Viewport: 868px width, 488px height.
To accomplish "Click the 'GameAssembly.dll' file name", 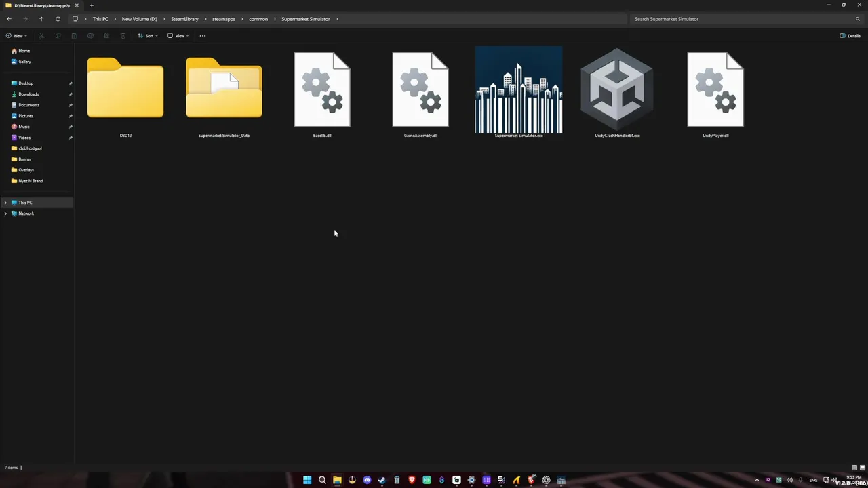I will coord(420,136).
